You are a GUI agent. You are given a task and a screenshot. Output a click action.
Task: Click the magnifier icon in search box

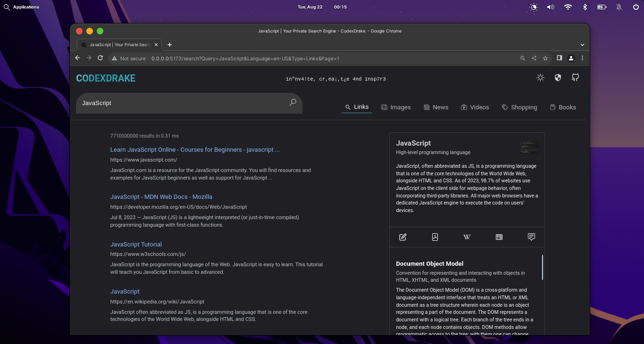(x=293, y=103)
